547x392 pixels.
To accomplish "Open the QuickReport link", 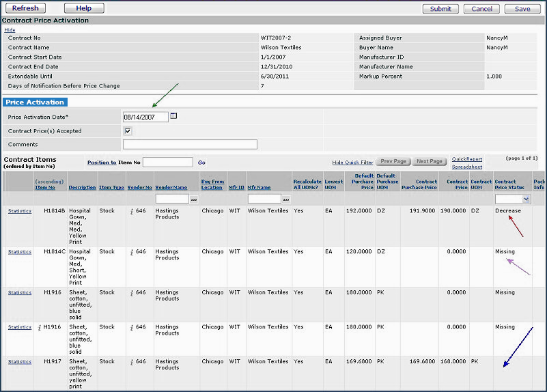I will coord(466,159).
